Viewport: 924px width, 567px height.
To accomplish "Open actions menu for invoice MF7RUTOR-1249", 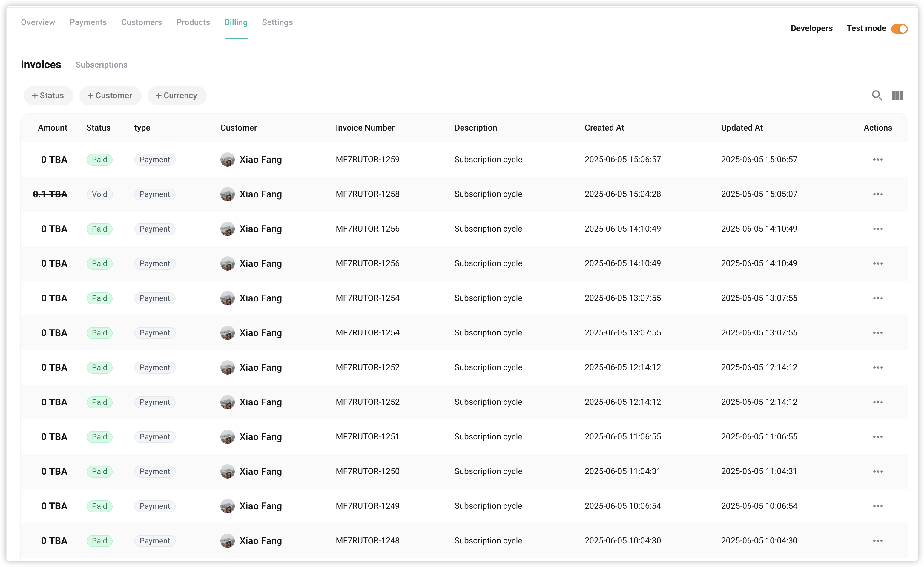I will (x=877, y=506).
